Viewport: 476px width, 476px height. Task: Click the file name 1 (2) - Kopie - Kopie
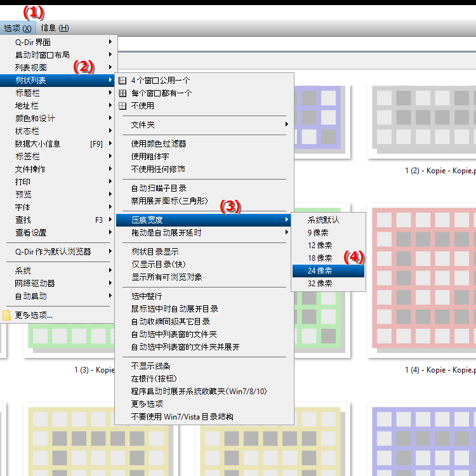tap(440, 171)
